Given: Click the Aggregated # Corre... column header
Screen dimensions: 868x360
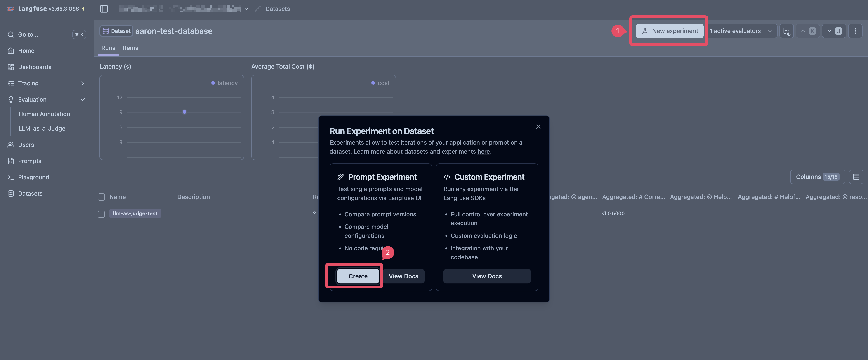Looking at the screenshot, I should coord(633,197).
